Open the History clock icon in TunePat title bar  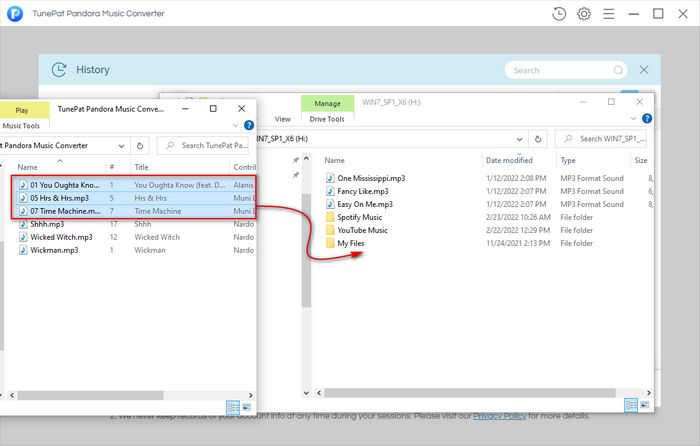558,14
